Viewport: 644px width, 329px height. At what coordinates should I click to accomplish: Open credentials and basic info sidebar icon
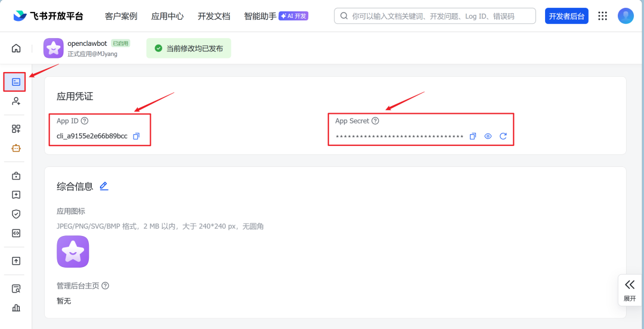pos(16,82)
